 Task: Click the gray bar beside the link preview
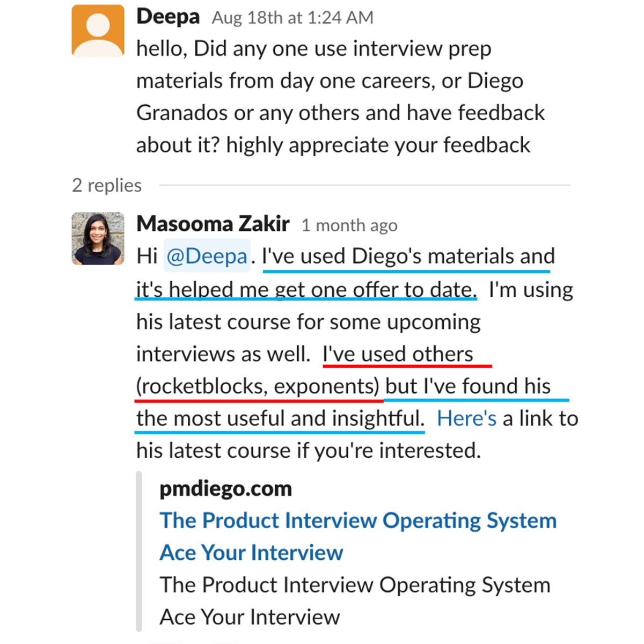[x=140, y=551]
